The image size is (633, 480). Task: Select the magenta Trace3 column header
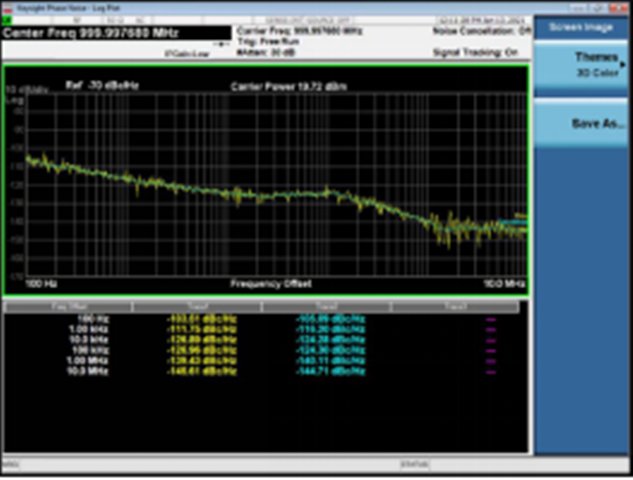click(458, 306)
